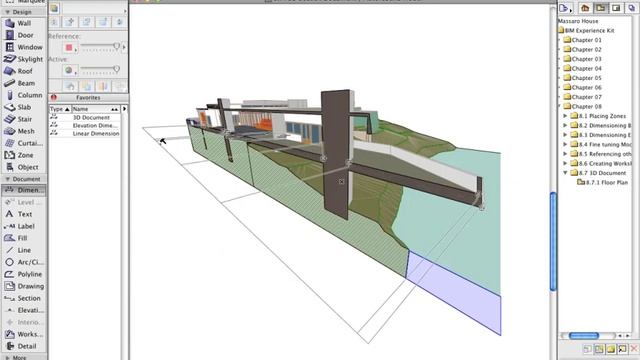Select BIM Experience Kit root folder
The width and height of the screenshot is (640, 360).
586,31
